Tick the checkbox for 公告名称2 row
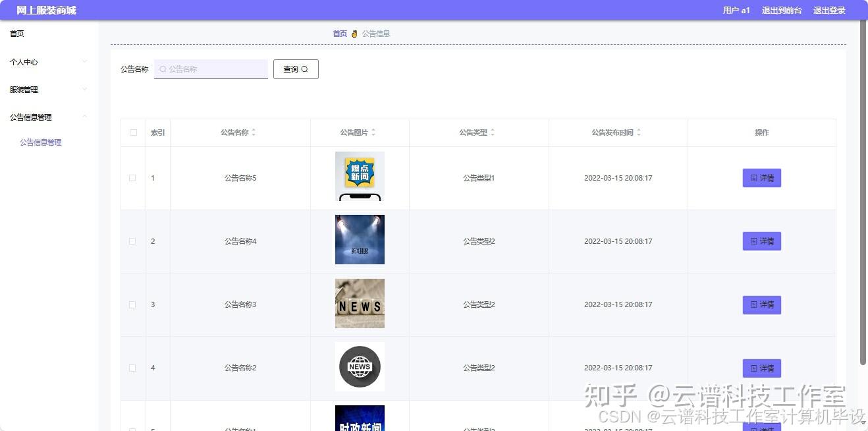Image resolution: width=868 pixels, height=431 pixels. (x=133, y=368)
